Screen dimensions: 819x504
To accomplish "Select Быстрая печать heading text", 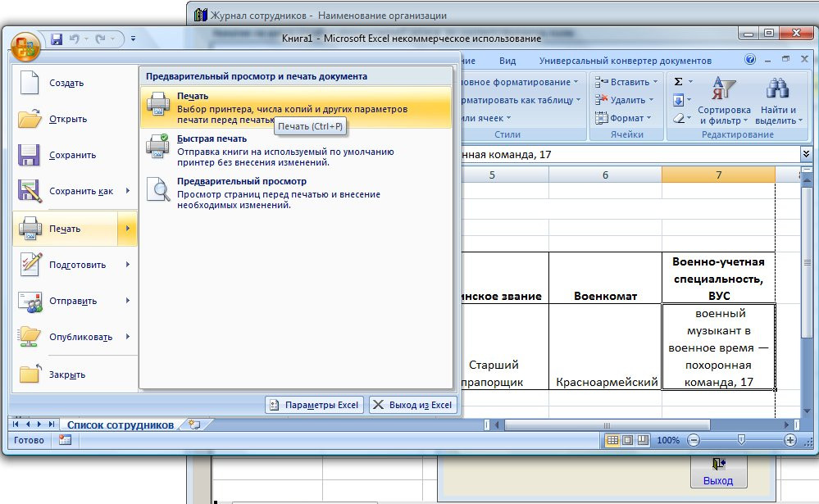I will 212,139.
